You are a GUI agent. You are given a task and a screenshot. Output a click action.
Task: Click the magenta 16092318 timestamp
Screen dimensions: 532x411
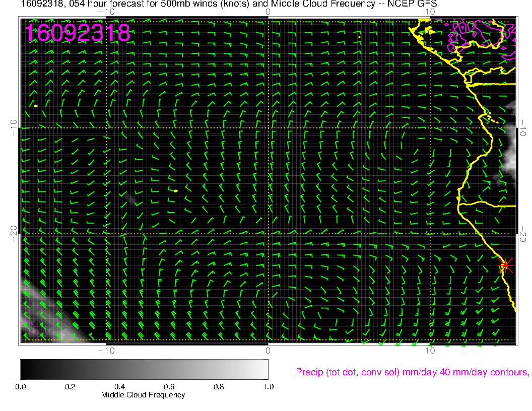[x=78, y=33]
